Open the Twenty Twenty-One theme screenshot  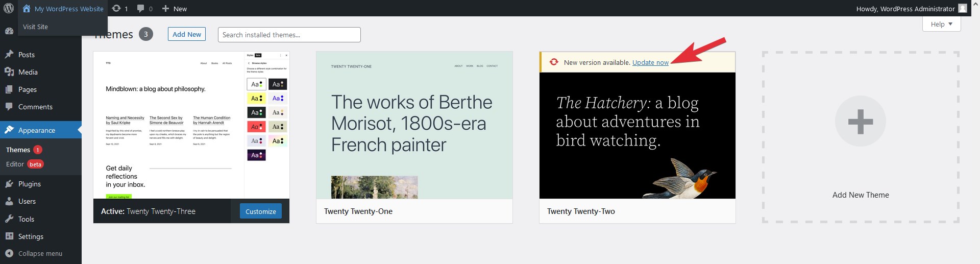tap(414, 125)
